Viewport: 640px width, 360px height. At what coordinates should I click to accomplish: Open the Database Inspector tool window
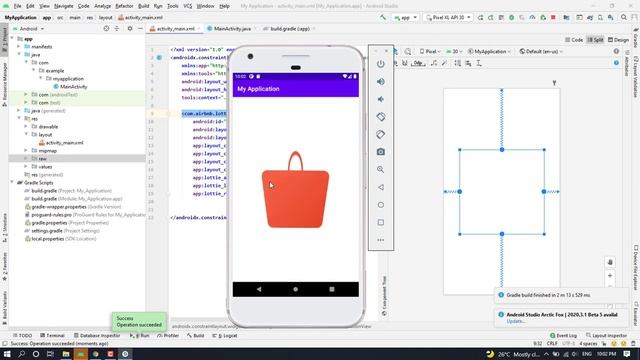coord(97,336)
